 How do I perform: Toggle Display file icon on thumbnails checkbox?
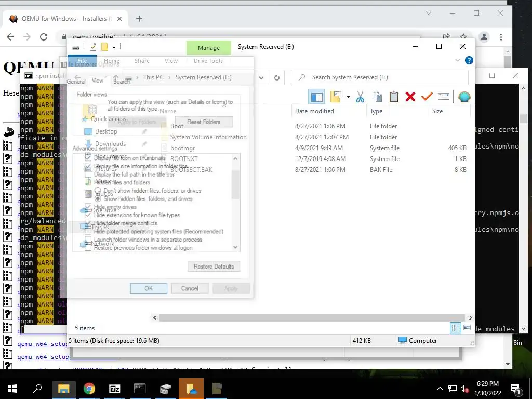88,158
